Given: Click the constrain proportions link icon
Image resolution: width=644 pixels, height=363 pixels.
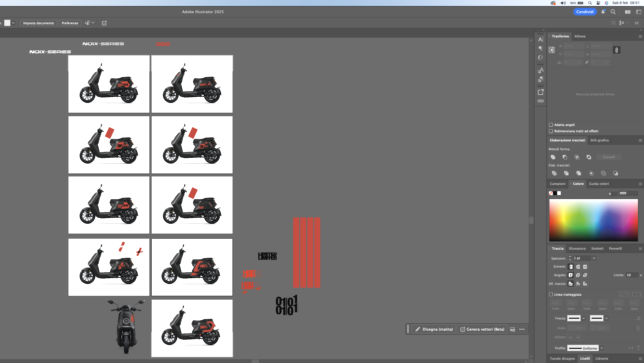Looking at the screenshot, I should pos(616,50).
